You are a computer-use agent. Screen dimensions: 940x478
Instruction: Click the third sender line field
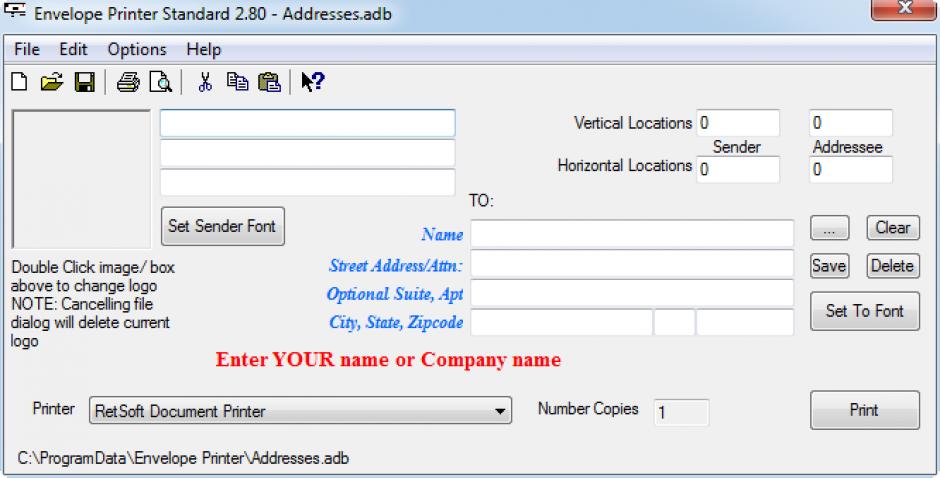click(308, 182)
